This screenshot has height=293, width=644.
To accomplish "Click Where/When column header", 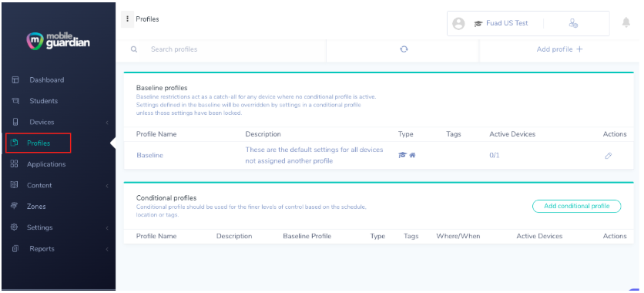I will 458,236.
